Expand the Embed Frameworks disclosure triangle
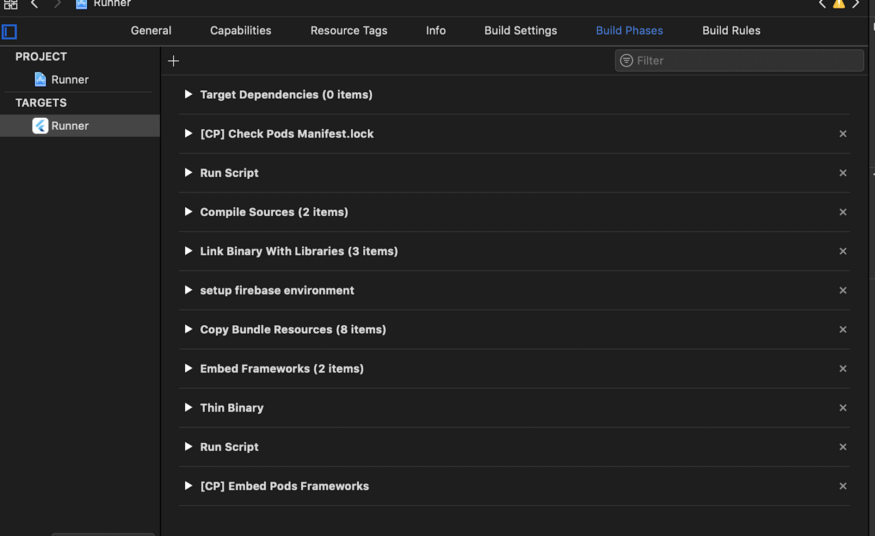This screenshot has width=875, height=536. 188,368
